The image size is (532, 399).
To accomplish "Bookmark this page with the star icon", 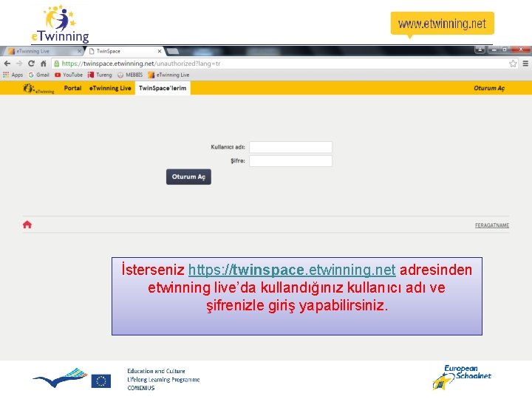I will (513, 64).
